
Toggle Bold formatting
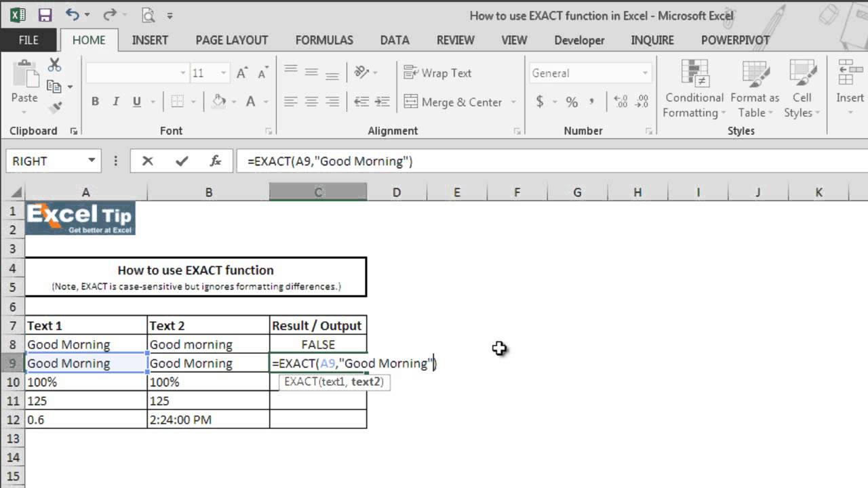[x=95, y=102]
